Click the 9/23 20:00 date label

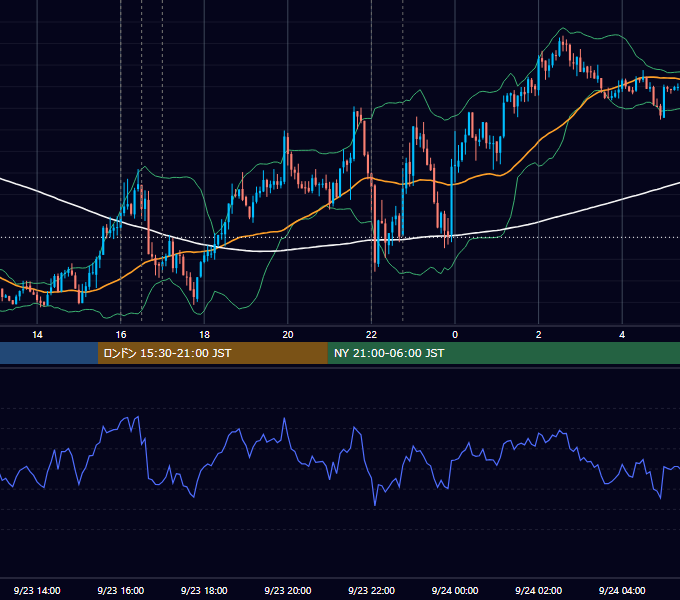(288, 590)
